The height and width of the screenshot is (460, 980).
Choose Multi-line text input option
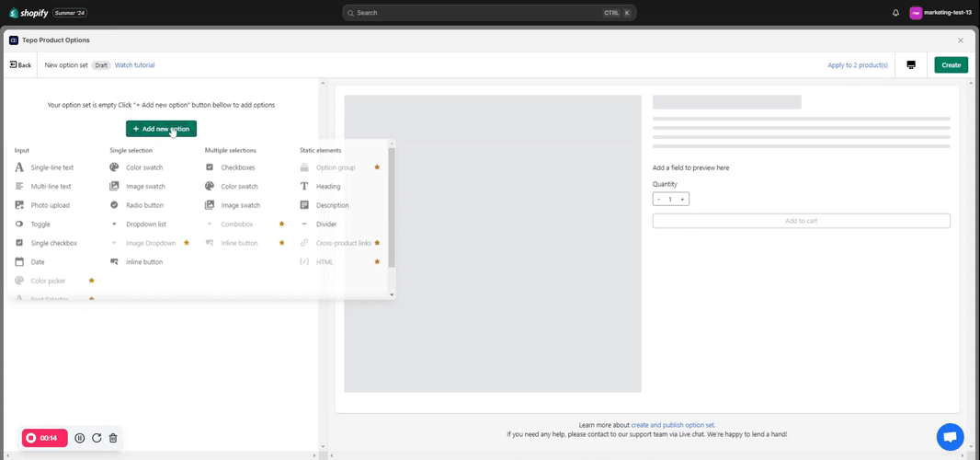coord(43,187)
